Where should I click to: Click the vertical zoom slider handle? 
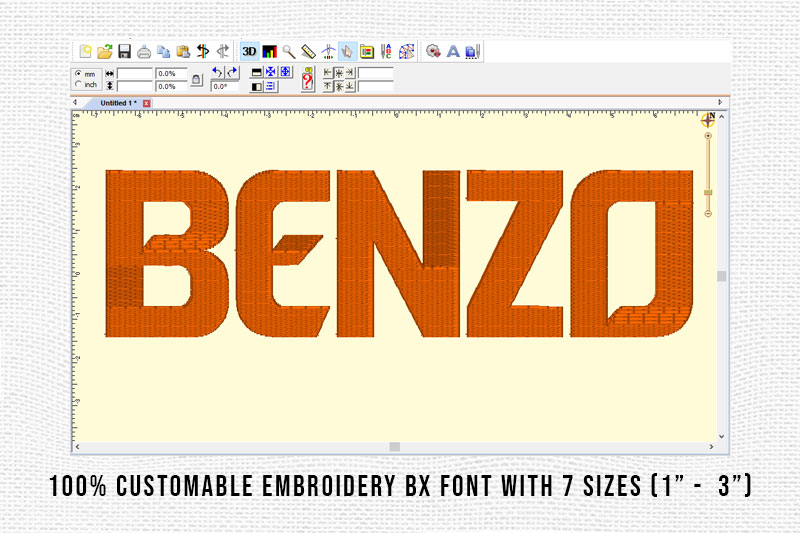tap(708, 192)
